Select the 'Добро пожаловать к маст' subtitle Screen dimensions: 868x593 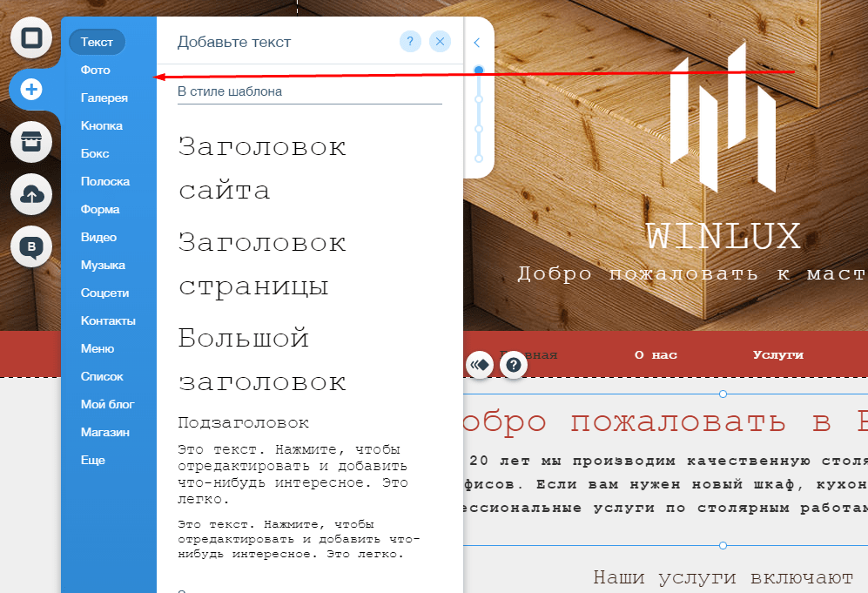coord(692,273)
